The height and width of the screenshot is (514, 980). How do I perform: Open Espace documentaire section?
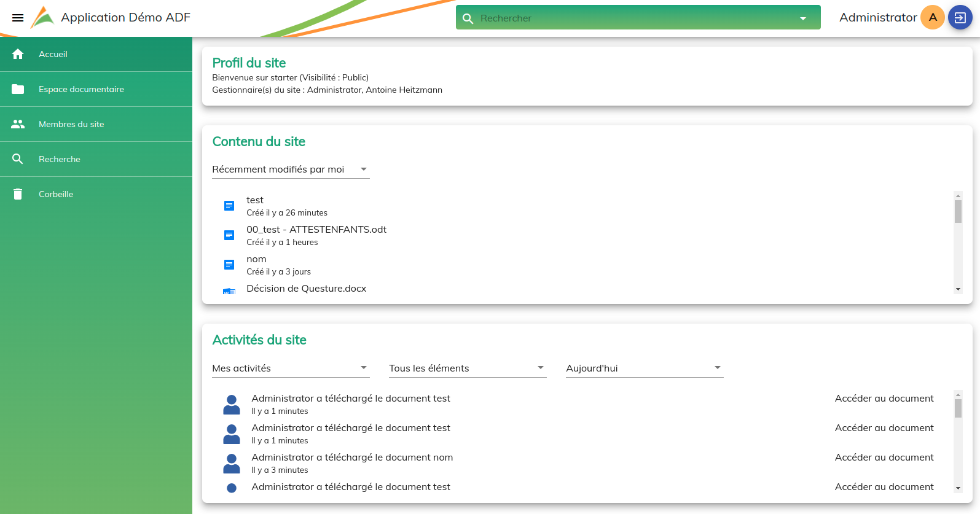[96, 89]
